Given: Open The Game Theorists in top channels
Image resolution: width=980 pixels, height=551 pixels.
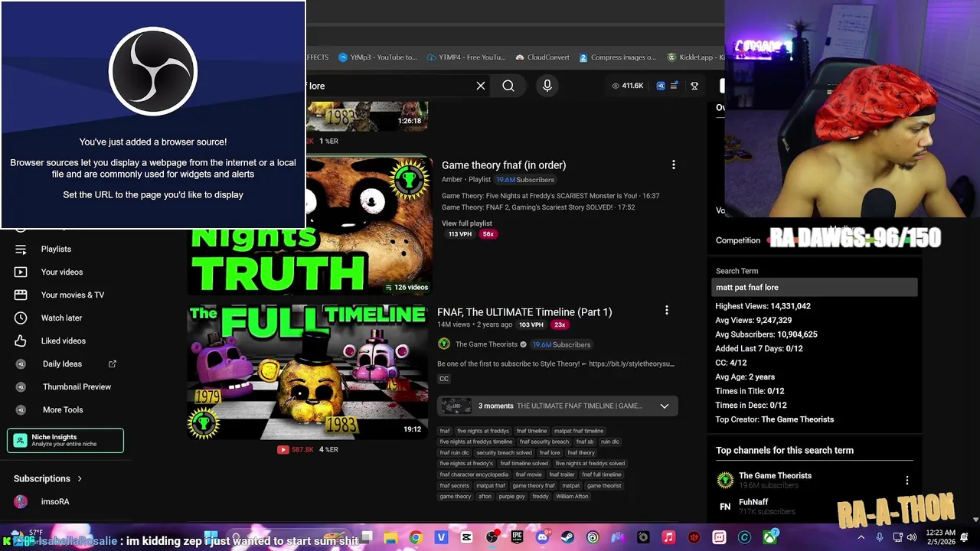Looking at the screenshot, I should click(775, 476).
